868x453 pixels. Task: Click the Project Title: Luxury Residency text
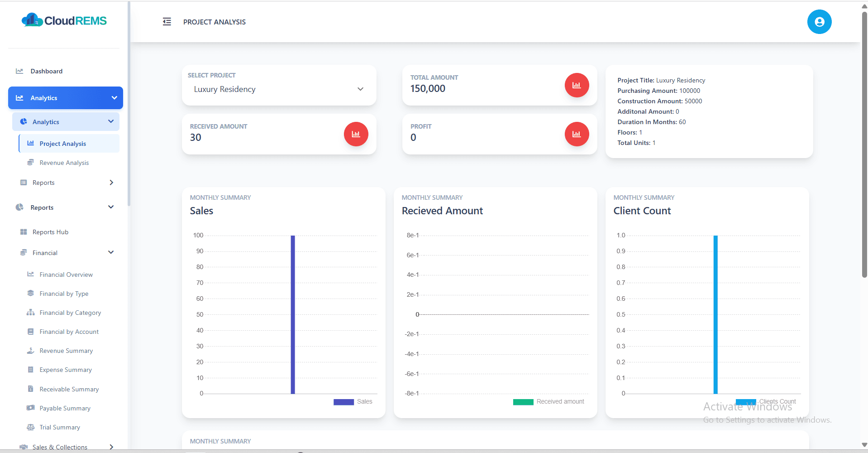click(661, 80)
